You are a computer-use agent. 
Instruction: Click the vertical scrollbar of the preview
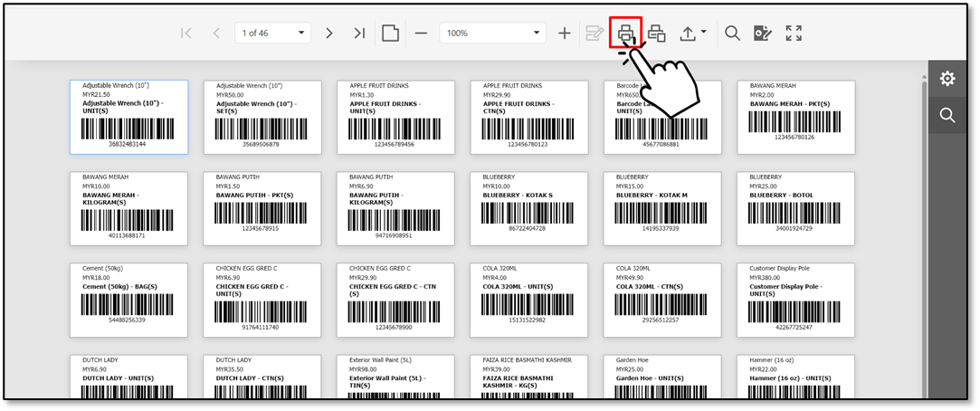[x=925, y=238]
